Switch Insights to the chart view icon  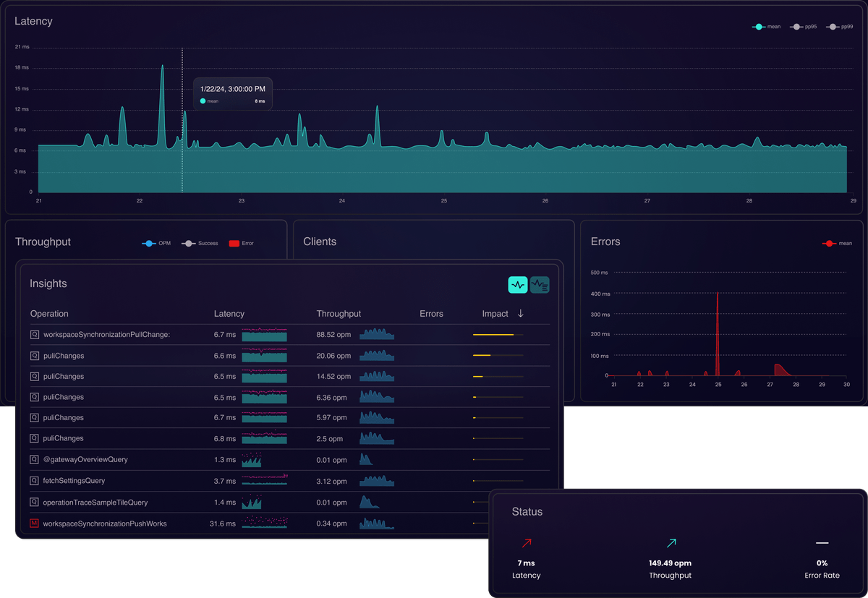[518, 285]
